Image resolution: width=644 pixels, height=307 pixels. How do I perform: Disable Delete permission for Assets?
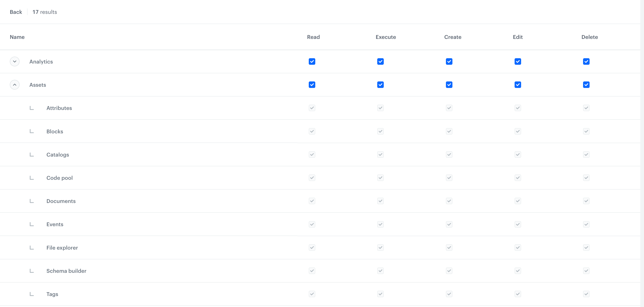[x=586, y=85]
